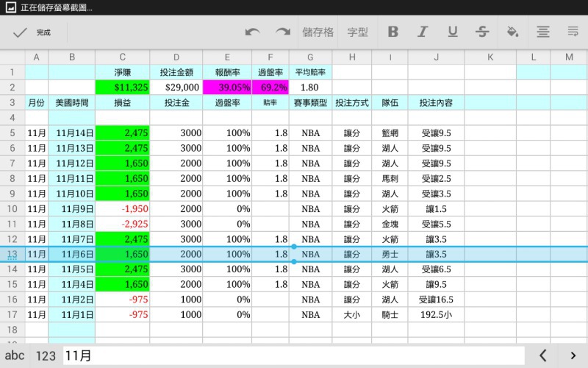
Task: Tap the 完成 done label
Action: coord(43,32)
